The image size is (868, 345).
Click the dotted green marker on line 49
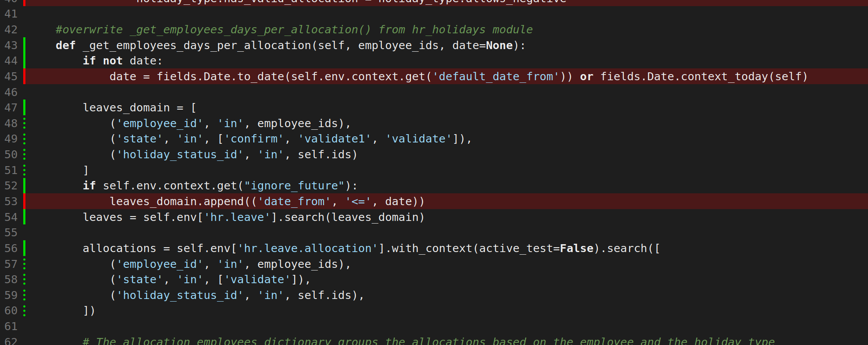(25, 139)
